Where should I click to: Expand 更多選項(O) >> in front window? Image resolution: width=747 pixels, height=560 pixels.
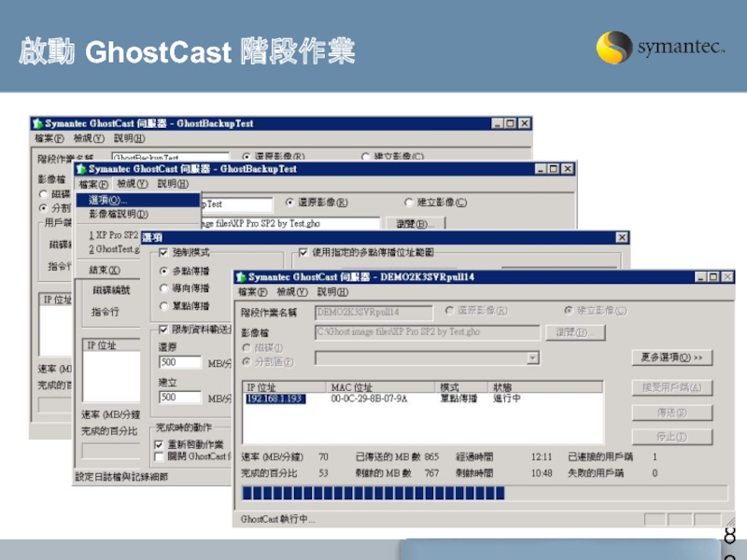pyautogui.click(x=672, y=357)
